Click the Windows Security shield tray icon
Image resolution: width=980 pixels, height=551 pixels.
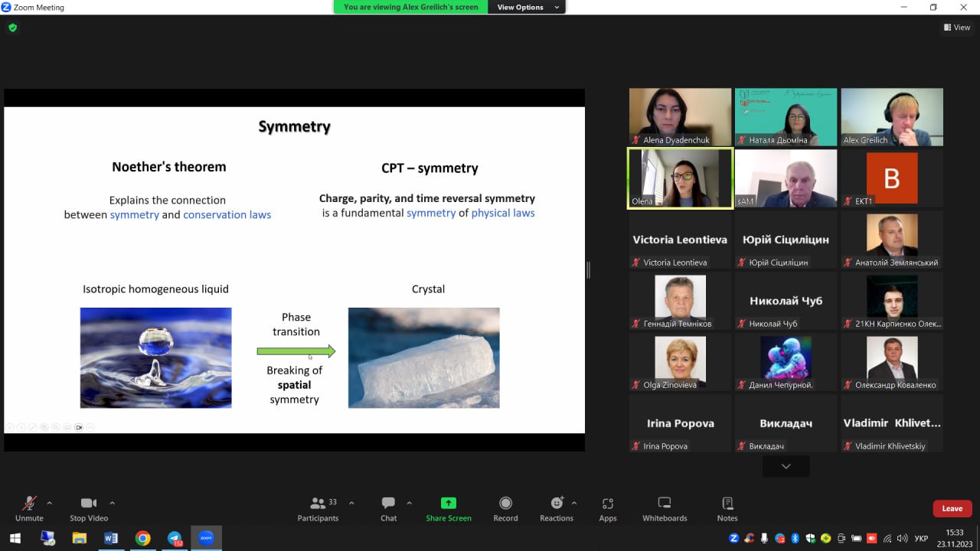(x=810, y=538)
